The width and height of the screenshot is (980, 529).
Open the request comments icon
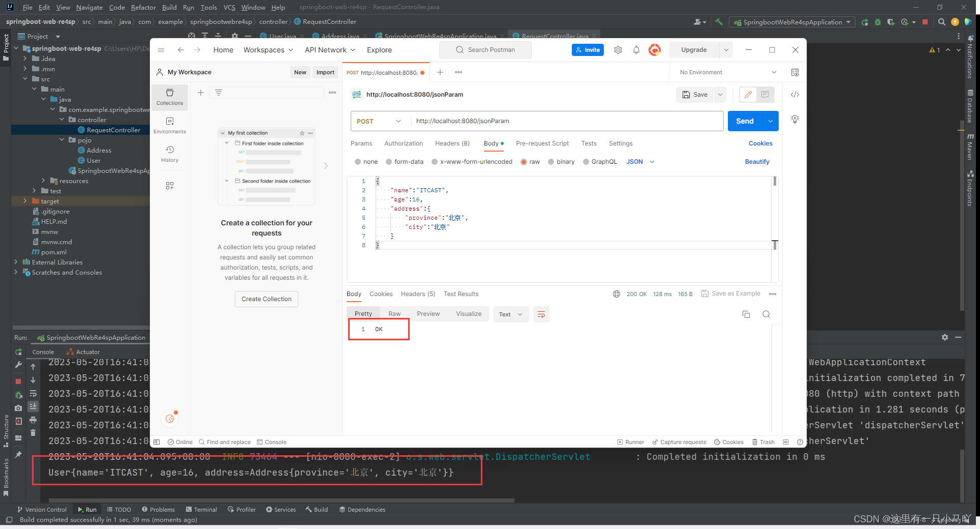[765, 95]
